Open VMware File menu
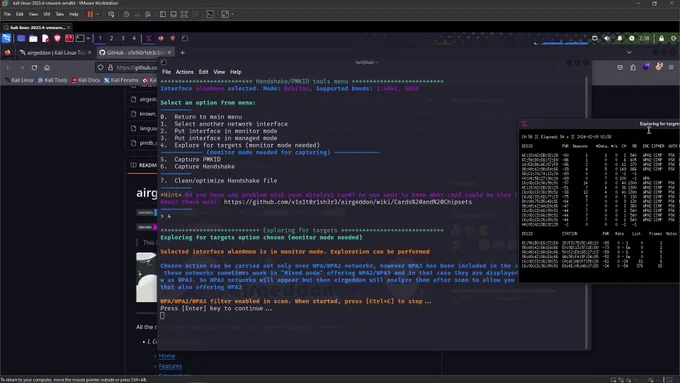 [x=7, y=14]
